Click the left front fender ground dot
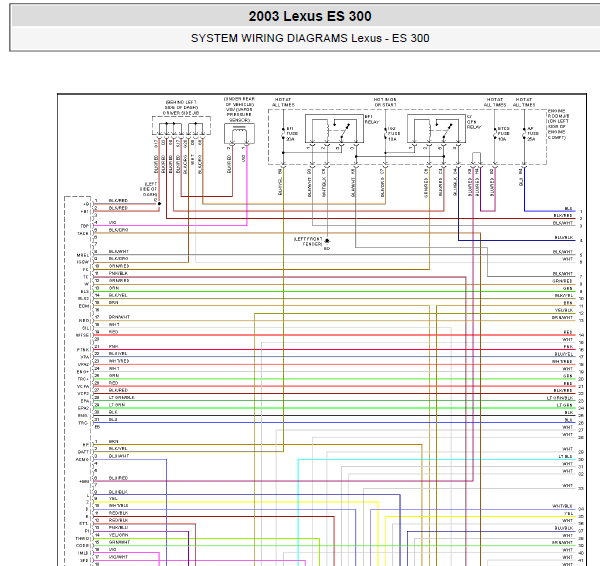The image size is (600, 566). click(x=327, y=241)
